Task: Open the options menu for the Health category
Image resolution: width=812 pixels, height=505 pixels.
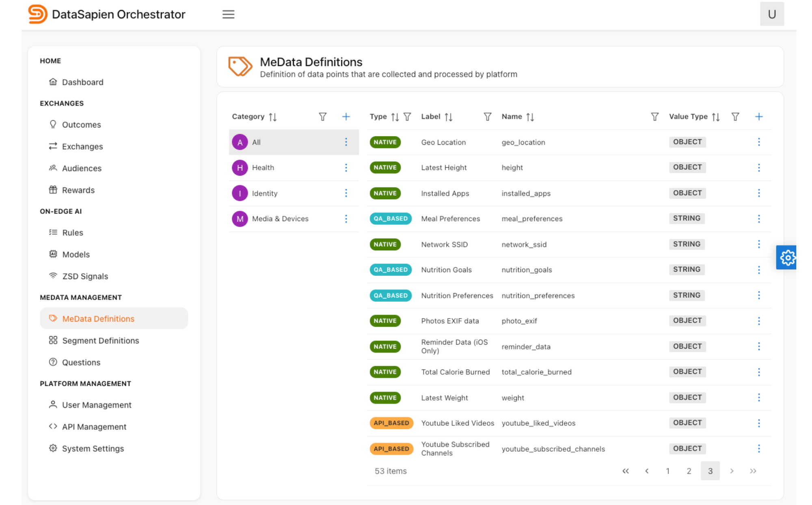Action: [346, 168]
